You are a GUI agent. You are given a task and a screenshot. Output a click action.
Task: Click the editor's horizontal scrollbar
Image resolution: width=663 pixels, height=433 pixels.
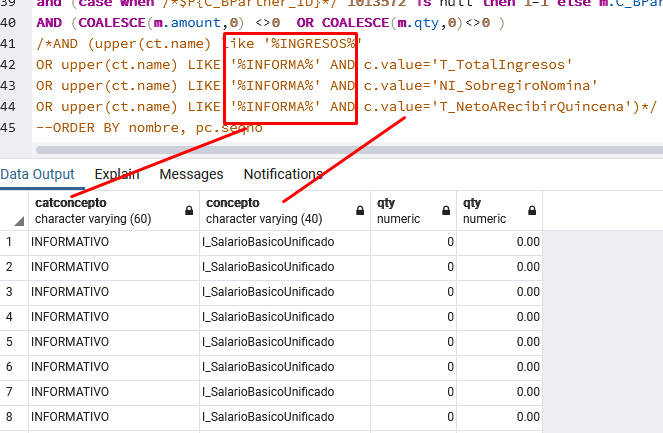(x=350, y=151)
